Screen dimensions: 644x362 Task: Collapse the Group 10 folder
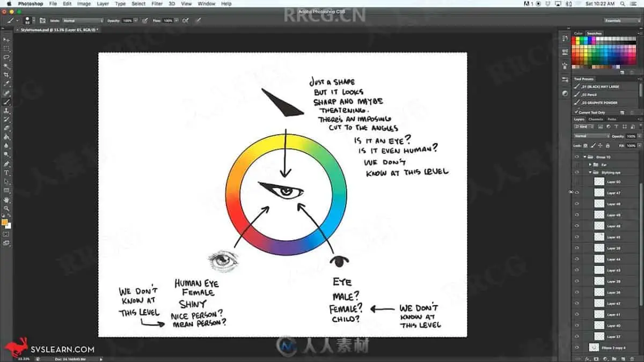click(x=585, y=157)
